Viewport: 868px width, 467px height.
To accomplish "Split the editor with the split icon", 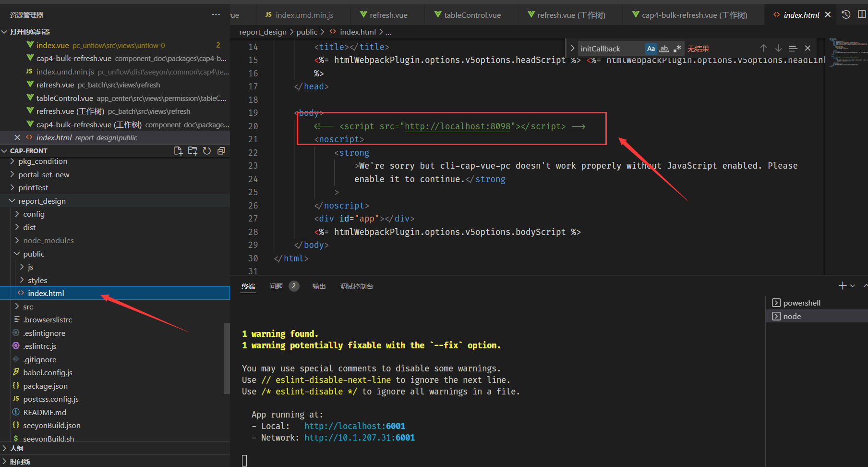I will pos(862,15).
